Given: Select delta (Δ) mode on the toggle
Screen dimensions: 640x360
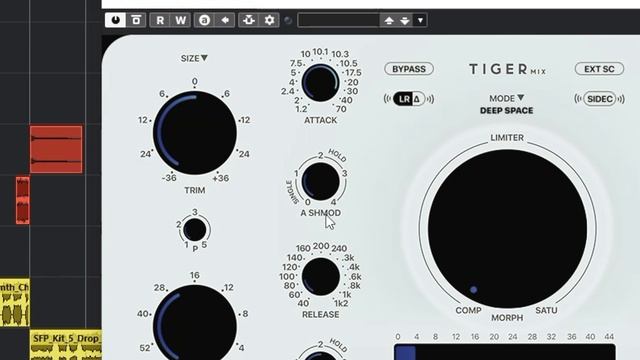Looking at the screenshot, I should click(x=417, y=99).
